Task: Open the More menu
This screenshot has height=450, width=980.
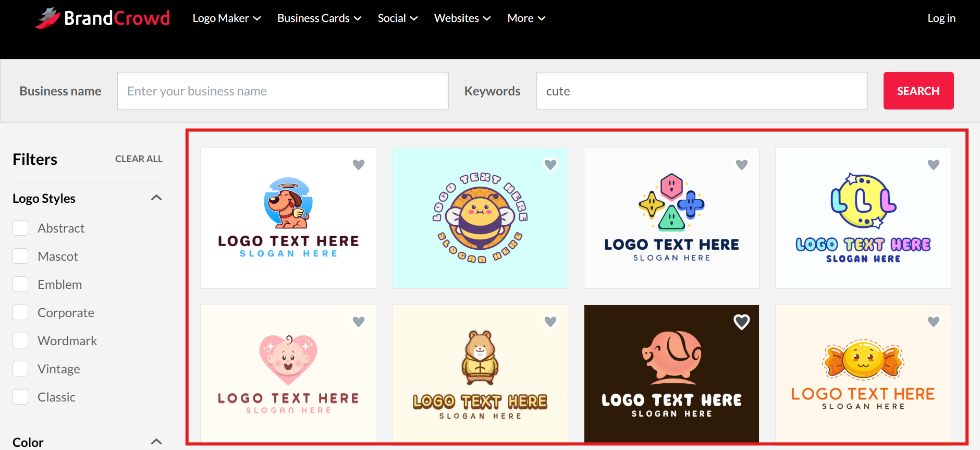Action: pyautogui.click(x=526, y=18)
